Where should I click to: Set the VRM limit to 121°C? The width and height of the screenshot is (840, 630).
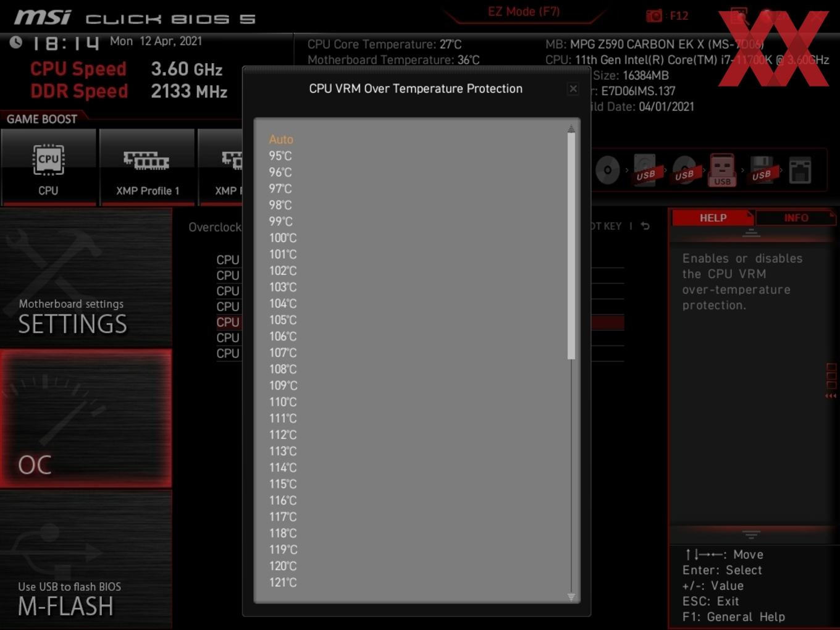[283, 582]
